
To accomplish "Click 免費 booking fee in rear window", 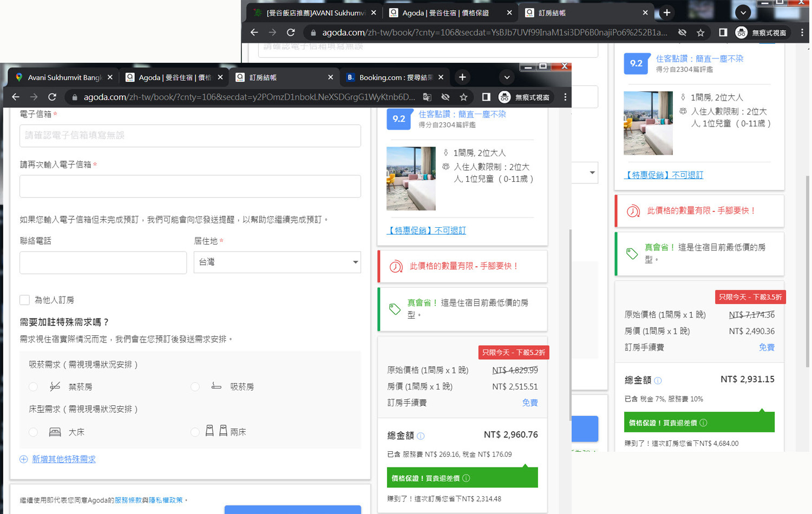I will (767, 347).
